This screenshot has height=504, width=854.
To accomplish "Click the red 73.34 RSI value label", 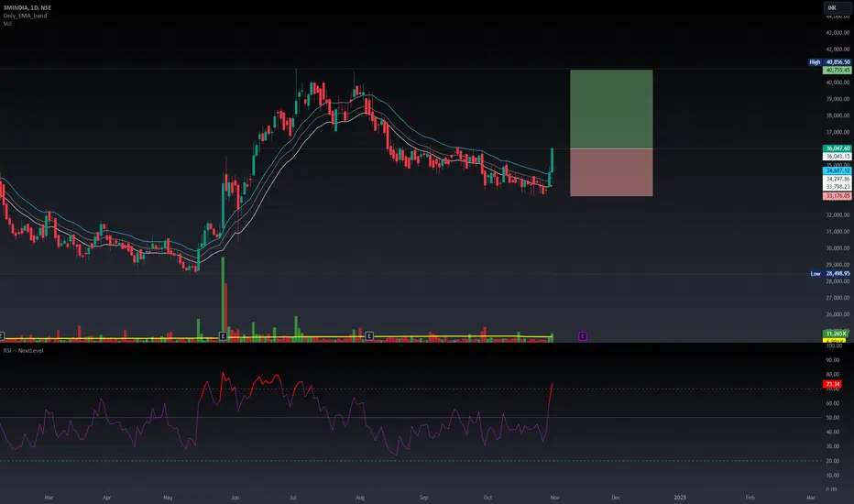I will point(833,384).
